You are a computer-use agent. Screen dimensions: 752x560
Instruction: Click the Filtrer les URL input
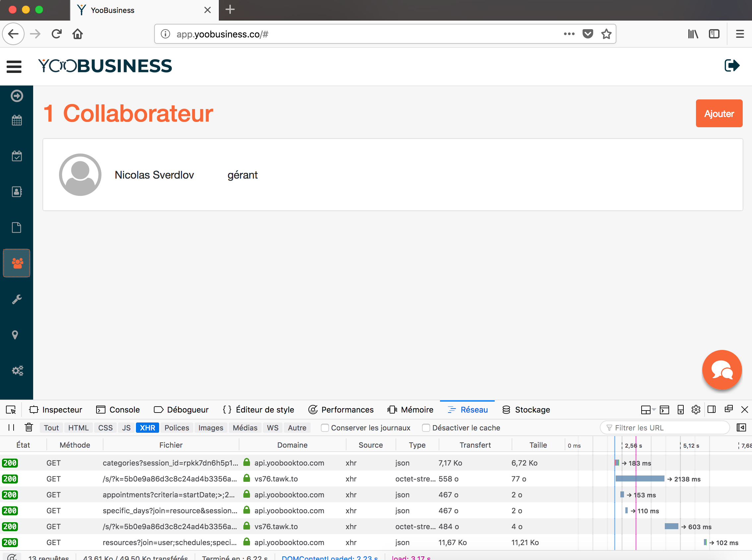665,428
